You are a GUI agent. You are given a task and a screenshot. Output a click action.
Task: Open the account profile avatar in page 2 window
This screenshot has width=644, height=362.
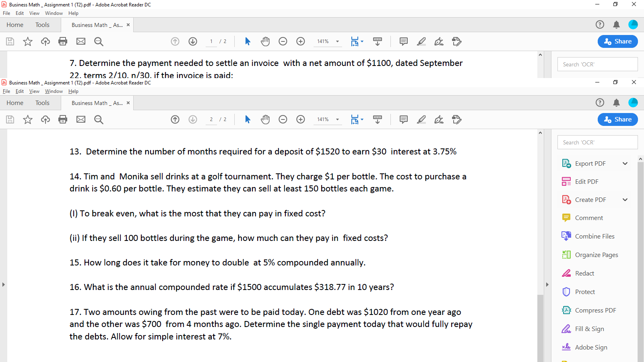click(633, 103)
